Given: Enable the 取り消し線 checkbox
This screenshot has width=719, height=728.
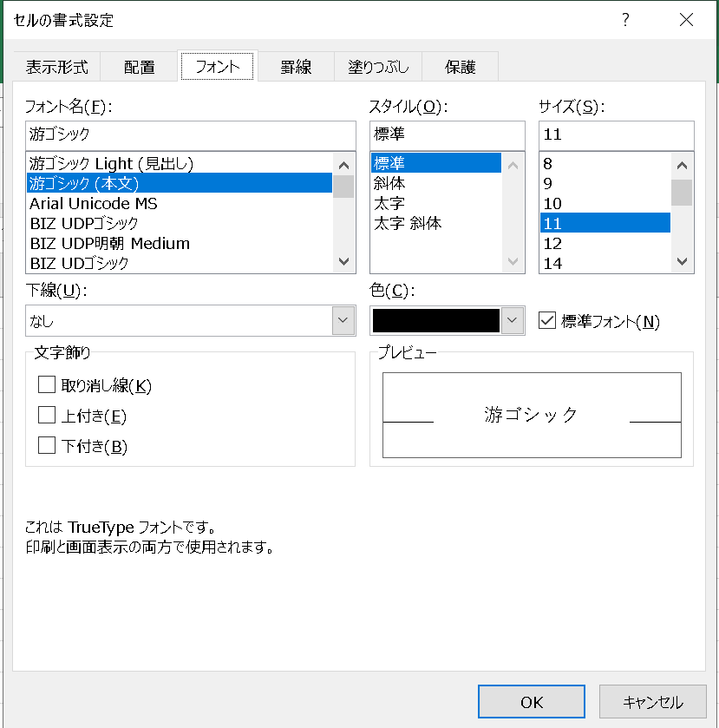Looking at the screenshot, I should point(47,385).
